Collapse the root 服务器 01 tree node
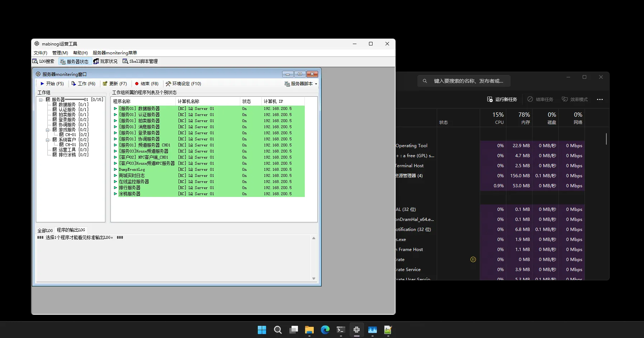Image resolution: width=644 pixels, height=338 pixels. click(41, 100)
